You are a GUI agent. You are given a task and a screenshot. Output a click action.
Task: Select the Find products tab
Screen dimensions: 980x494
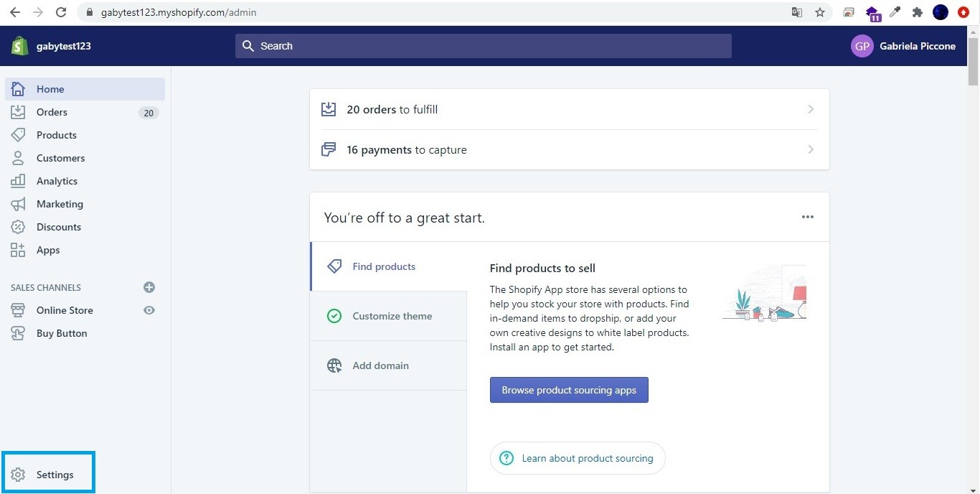coord(388,266)
